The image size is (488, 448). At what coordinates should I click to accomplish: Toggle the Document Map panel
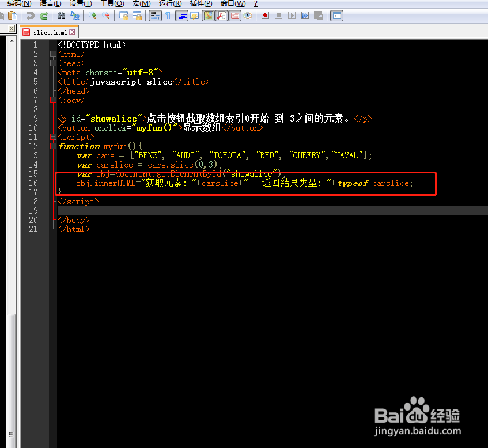(209, 16)
